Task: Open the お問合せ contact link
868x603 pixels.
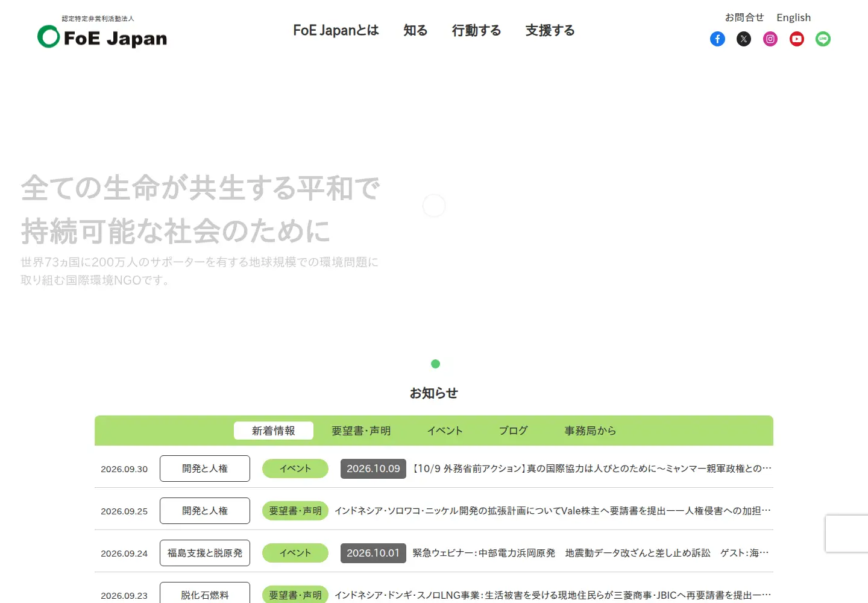Action: 744,17
